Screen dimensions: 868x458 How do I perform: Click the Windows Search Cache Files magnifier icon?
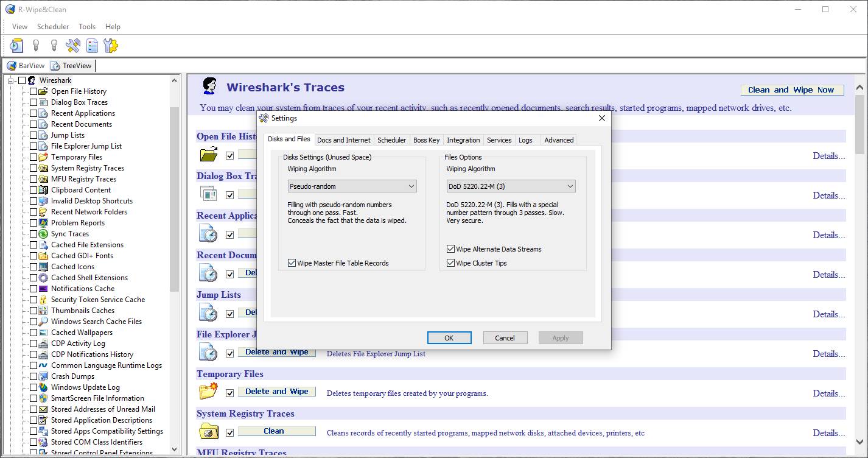[43, 322]
